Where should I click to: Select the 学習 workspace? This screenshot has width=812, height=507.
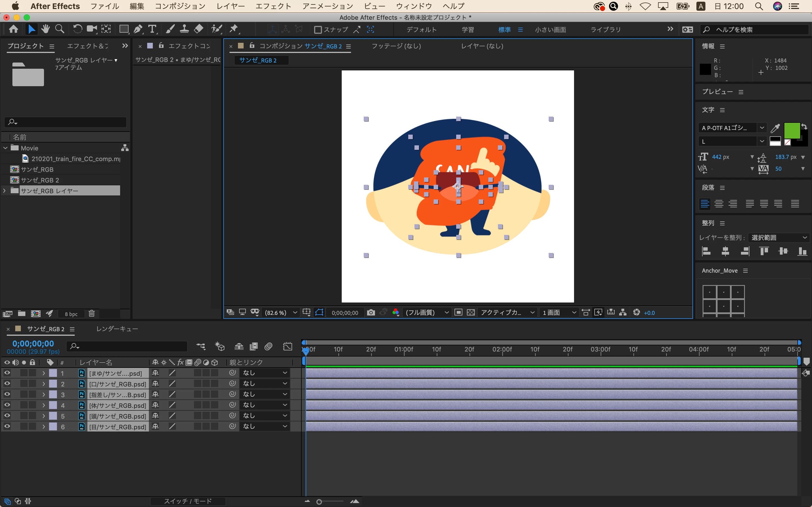pyautogui.click(x=468, y=30)
